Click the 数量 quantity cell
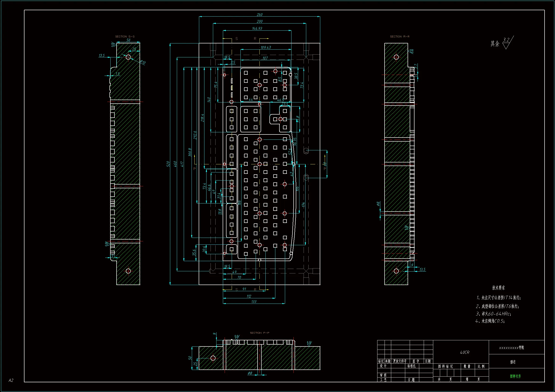Viewport: 555px width, 392px height. [467, 366]
